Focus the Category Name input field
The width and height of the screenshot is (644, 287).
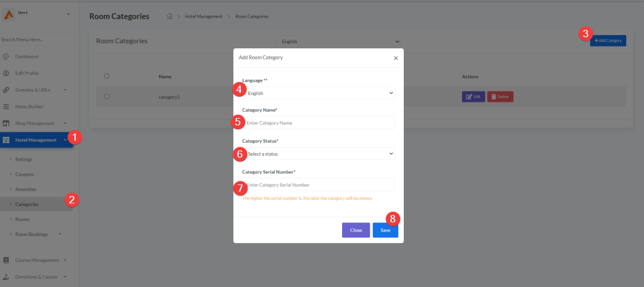[x=319, y=123]
